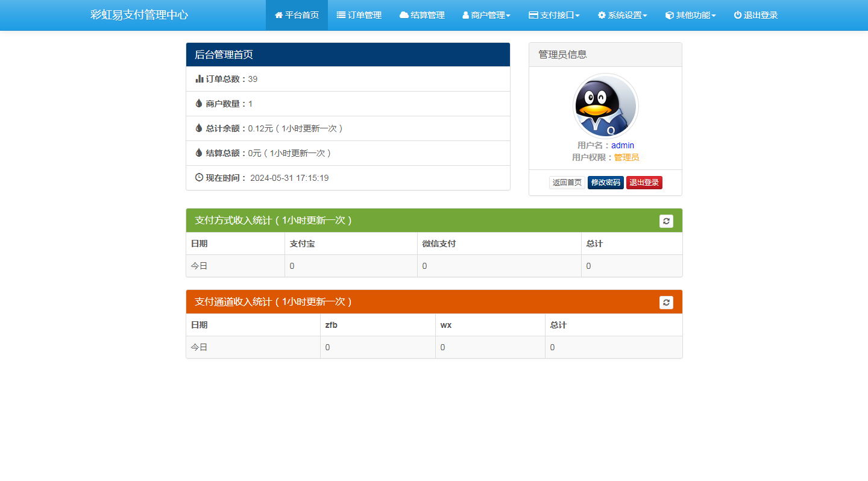868x481 pixels.
Task: Click the 0.12元 balance value
Action: click(x=260, y=128)
